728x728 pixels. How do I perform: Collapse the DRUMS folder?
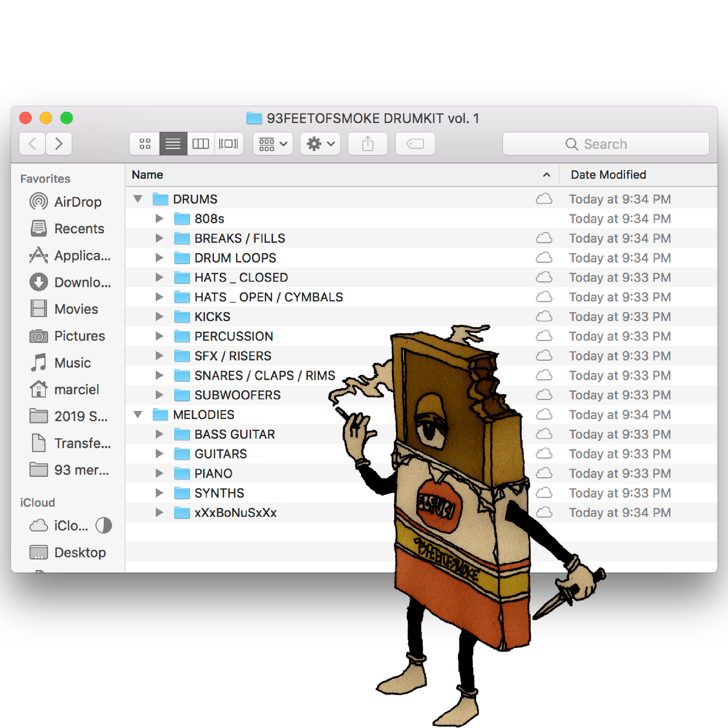point(138,199)
